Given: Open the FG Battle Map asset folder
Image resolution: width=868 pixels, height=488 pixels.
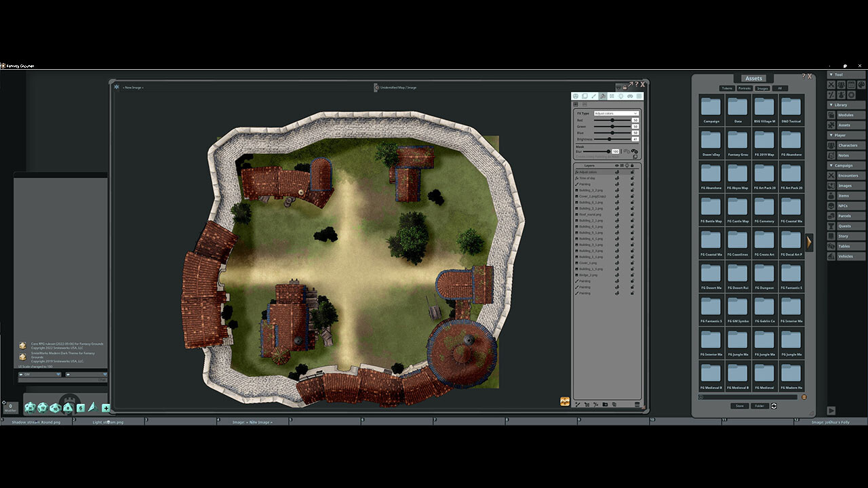Looking at the screenshot, I should [711, 207].
